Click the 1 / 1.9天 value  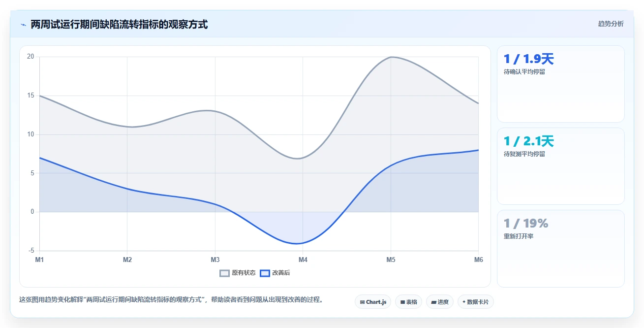tap(529, 59)
